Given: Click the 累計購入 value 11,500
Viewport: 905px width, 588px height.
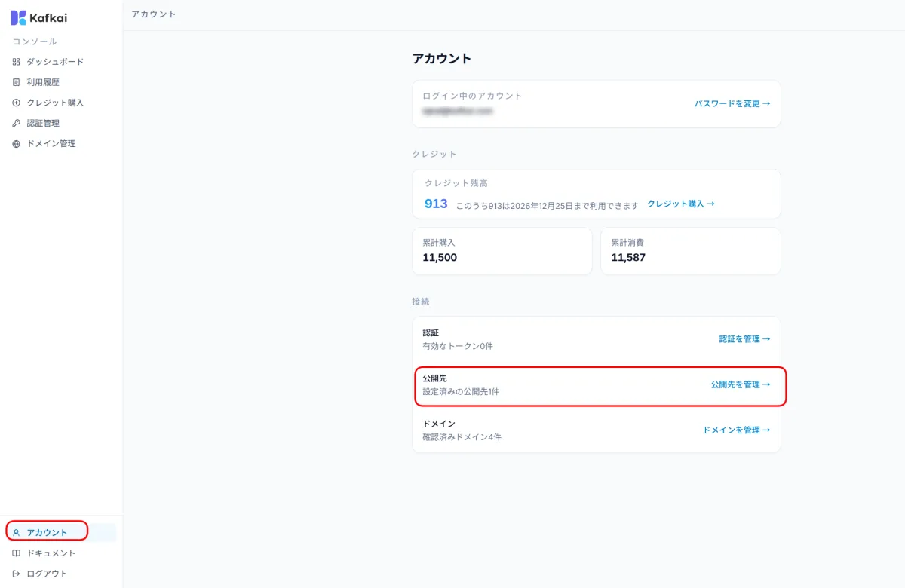Looking at the screenshot, I should coord(440,257).
